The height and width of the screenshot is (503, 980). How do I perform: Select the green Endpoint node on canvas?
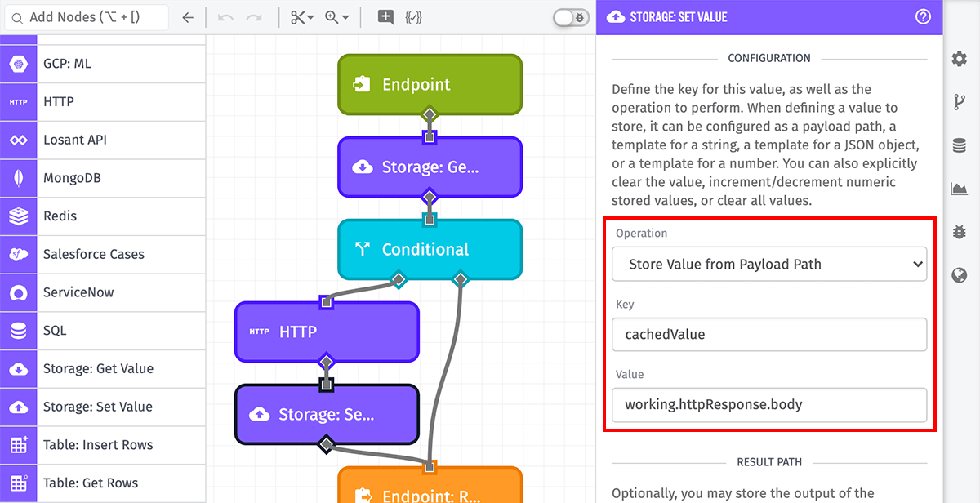[x=430, y=84]
